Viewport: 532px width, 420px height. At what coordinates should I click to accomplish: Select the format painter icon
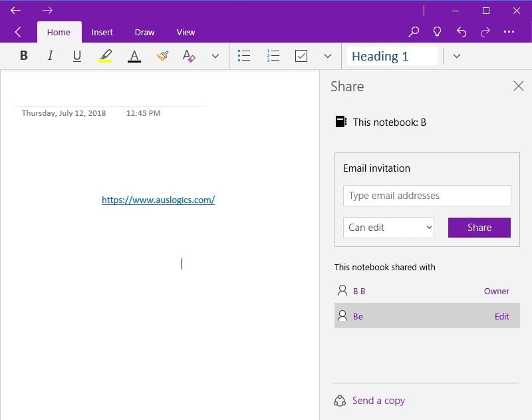pyautogui.click(x=162, y=56)
